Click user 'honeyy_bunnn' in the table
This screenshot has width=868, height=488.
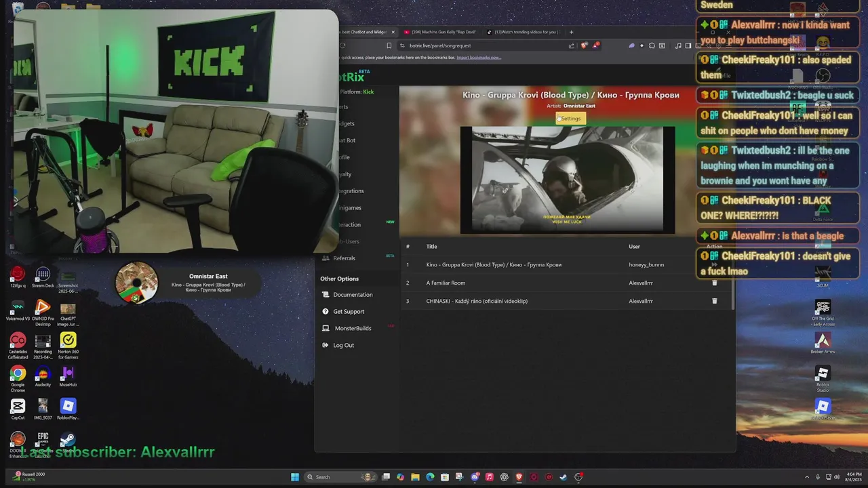[646, 265]
